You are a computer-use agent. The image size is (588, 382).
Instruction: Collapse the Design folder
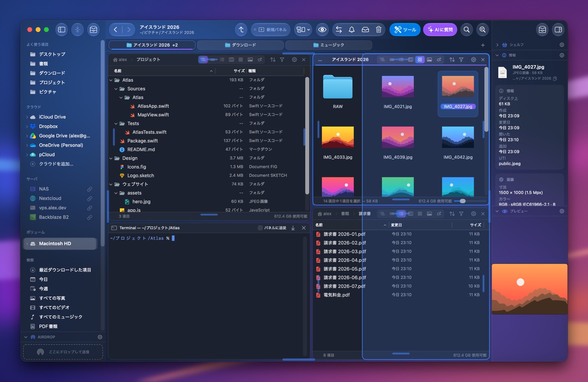point(111,158)
